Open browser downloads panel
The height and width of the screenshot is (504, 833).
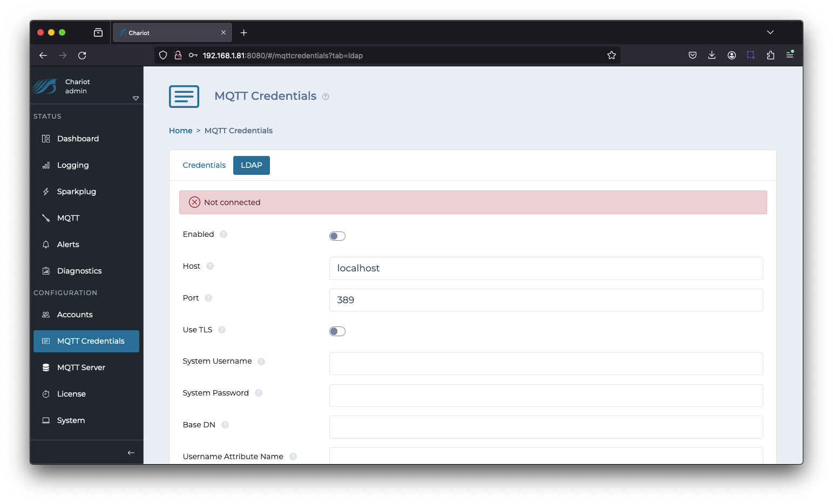712,55
